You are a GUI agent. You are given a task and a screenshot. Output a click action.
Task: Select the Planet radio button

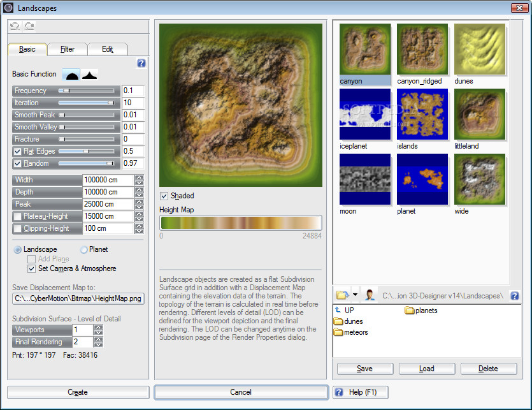point(84,249)
